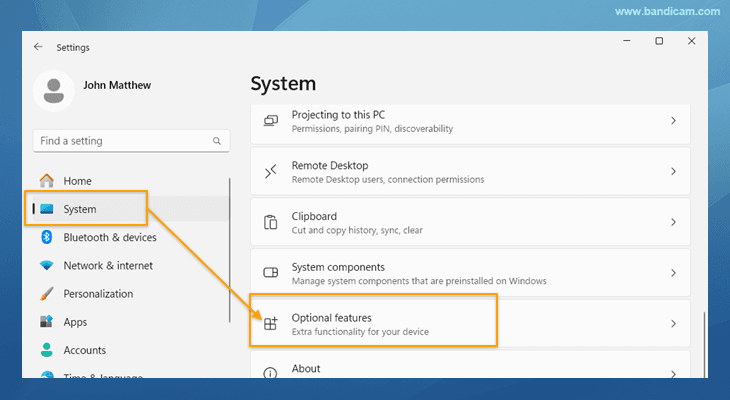Click the sidebar navigation scrollbar
Viewport: 730px width, 400px height.
(230, 250)
